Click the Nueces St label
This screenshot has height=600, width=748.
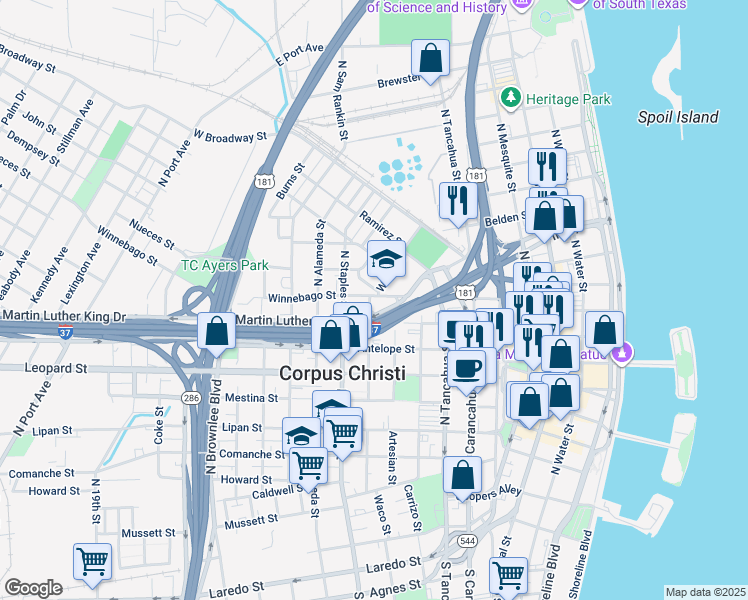(152, 234)
